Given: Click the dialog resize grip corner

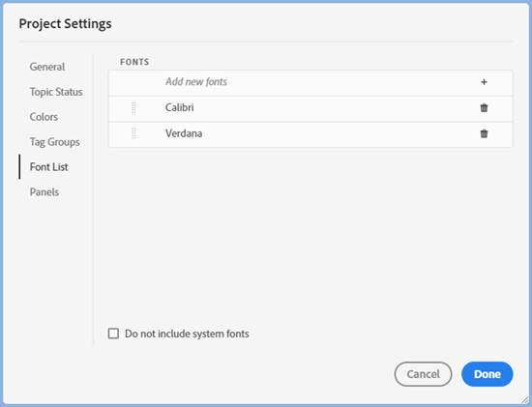Looking at the screenshot, I should (525, 400).
